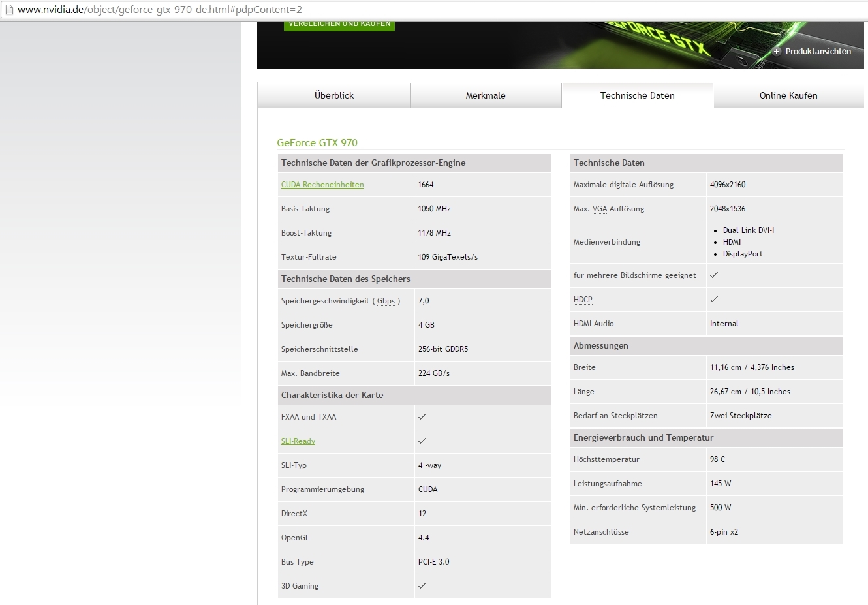The image size is (868, 605).
Task: Click the 256-bit GDDR5 value
Action: click(443, 349)
